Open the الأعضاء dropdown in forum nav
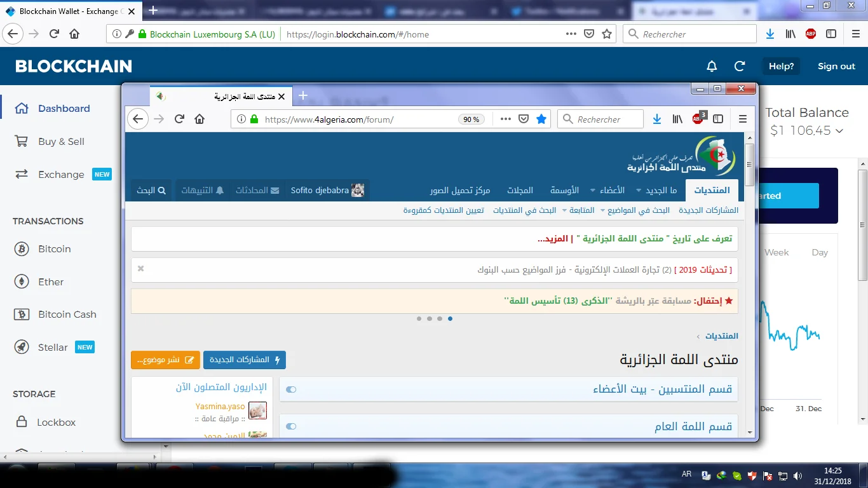The image size is (868, 488). pos(607,191)
